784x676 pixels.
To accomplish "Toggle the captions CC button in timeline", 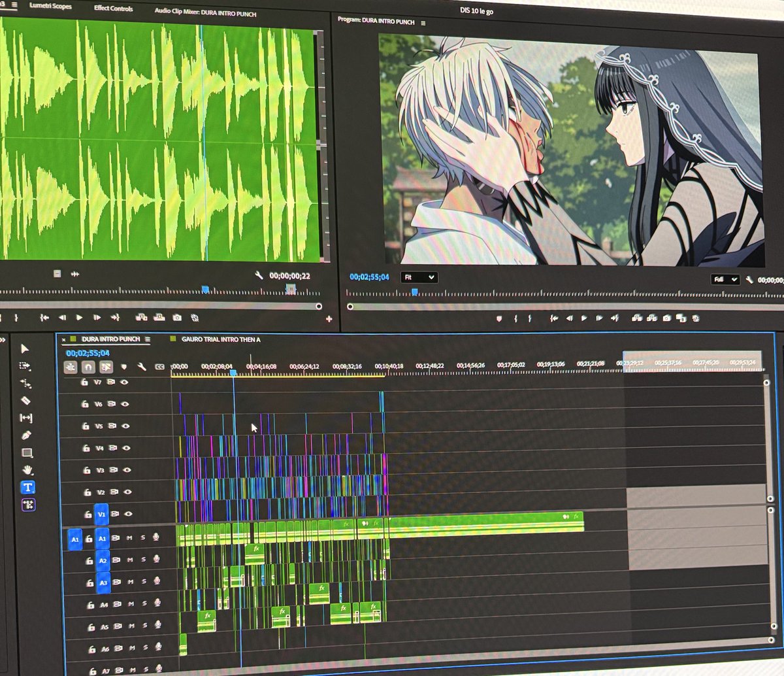I will point(159,367).
